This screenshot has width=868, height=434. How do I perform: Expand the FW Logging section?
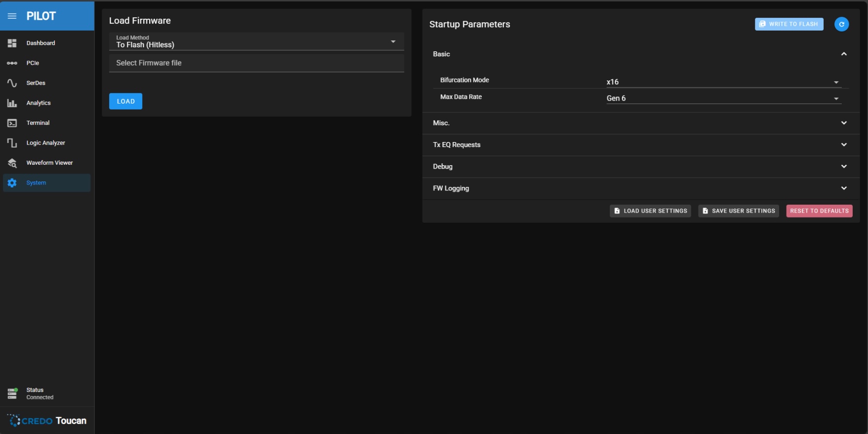pos(843,188)
